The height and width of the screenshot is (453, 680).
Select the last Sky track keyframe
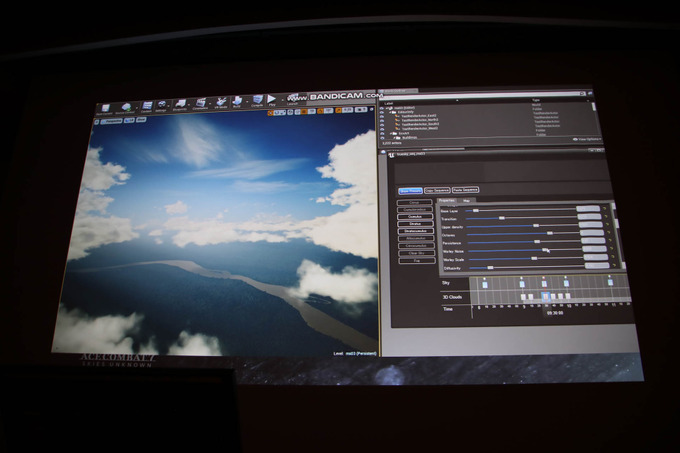click(610, 282)
